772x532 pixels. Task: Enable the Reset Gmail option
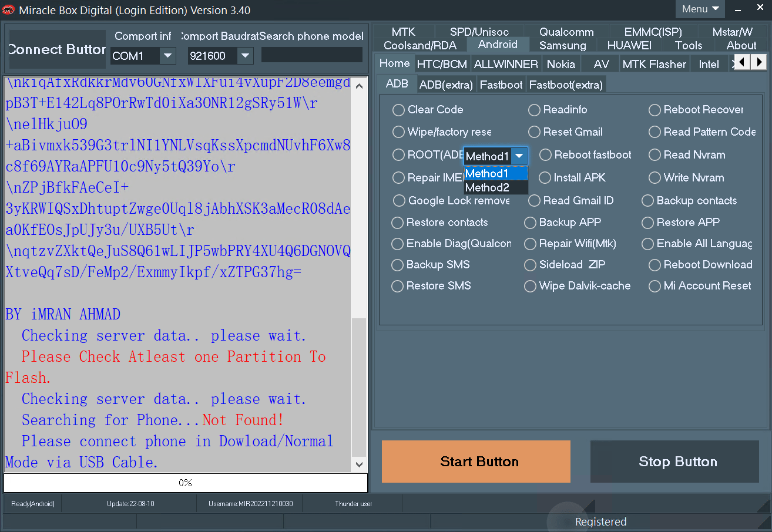(x=534, y=132)
